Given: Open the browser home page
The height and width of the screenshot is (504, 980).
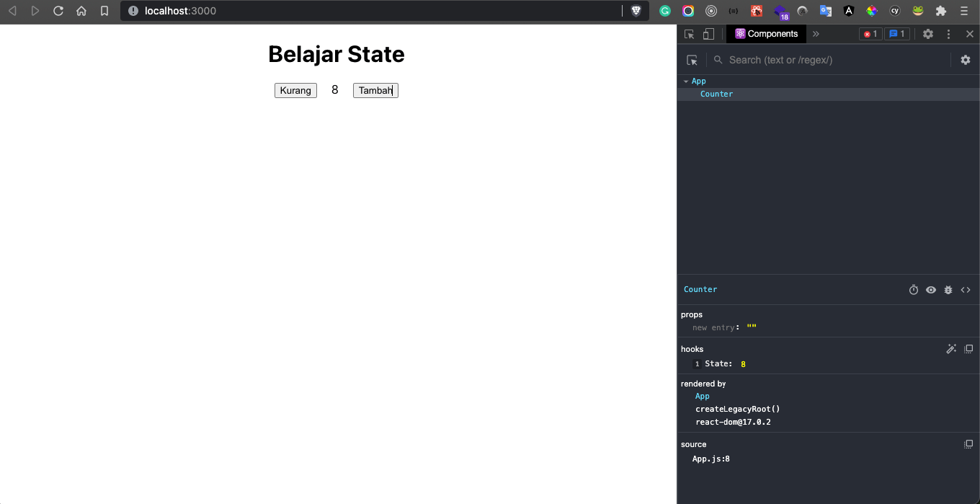Looking at the screenshot, I should pyautogui.click(x=81, y=11).
